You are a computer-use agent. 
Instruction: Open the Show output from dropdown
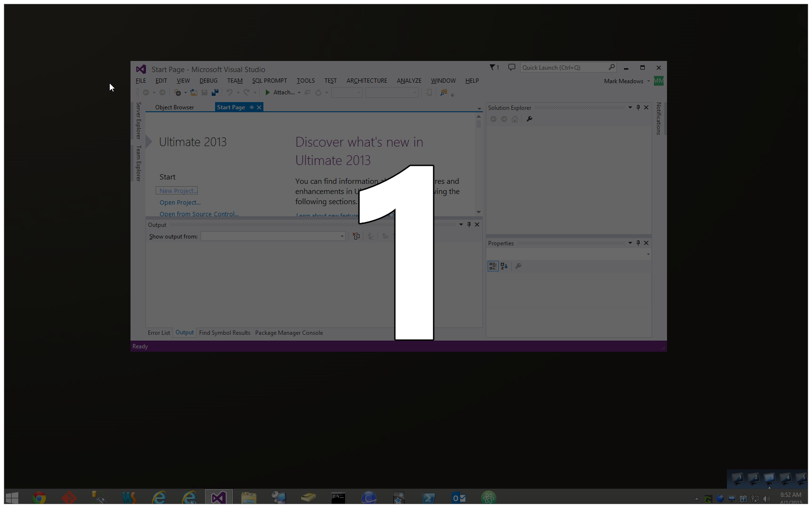[x=342, y=237]
